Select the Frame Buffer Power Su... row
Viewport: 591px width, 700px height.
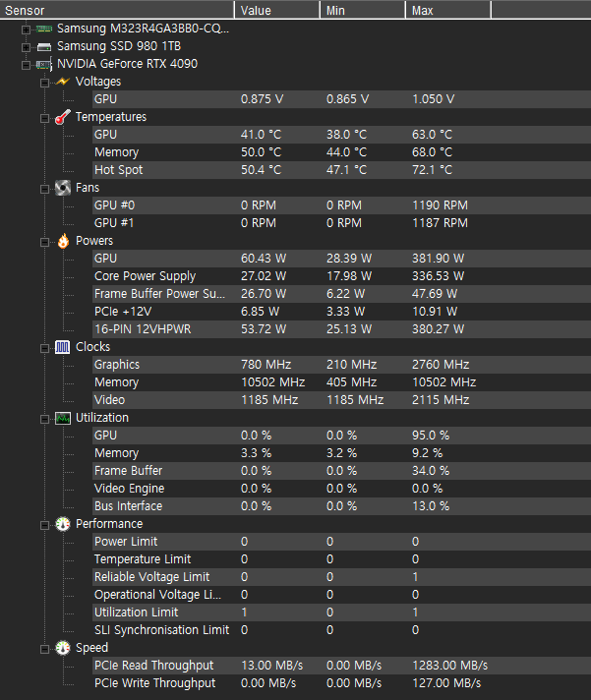(x=341, y=294)
